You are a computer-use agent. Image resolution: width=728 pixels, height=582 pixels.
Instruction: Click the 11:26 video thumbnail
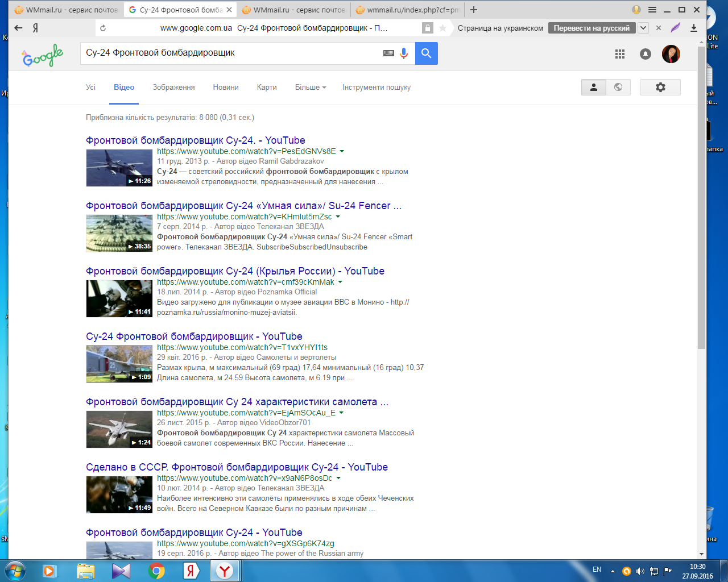[x=119, y=168]
